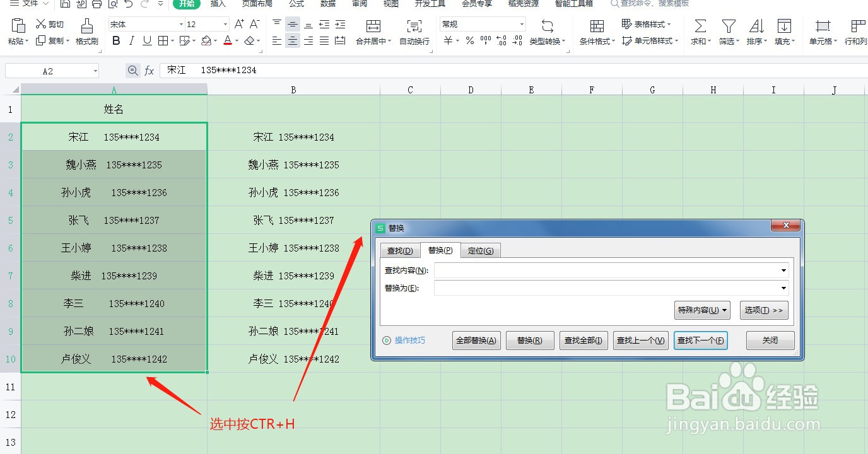Click the decrease indent icon
Viewport: 868px width, 454px height.
324,24
